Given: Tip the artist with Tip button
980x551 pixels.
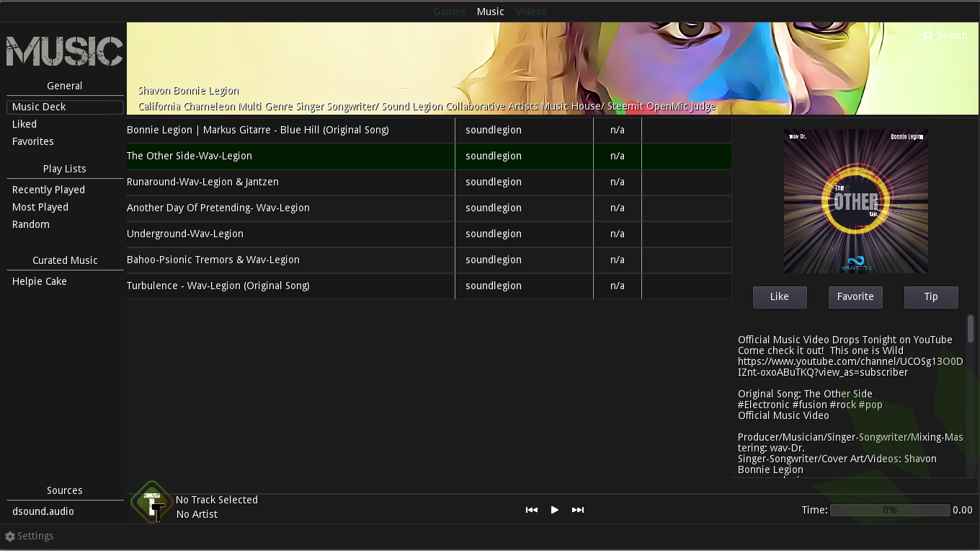Looking at the screenshot, I should click(931, 296).
